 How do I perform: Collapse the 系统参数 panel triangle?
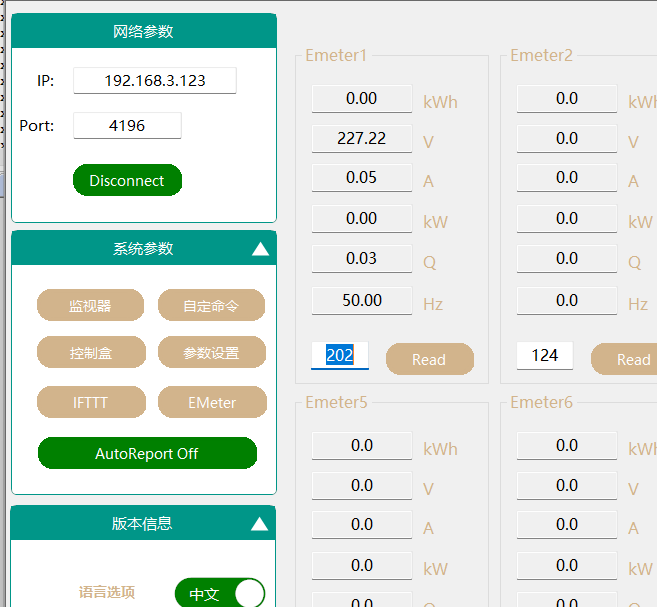[x=260, y=249]
